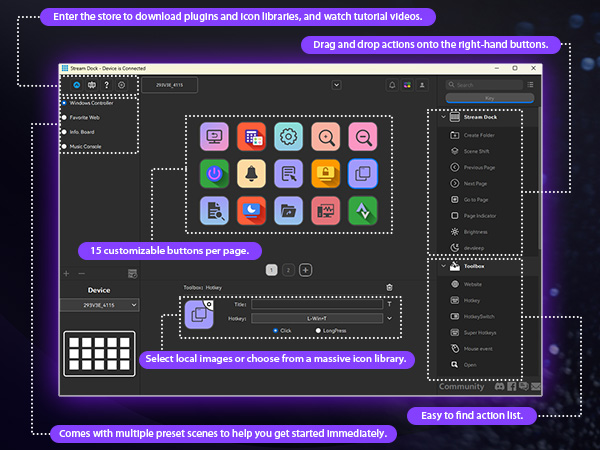Open Discord community icon
The height and width of the screenshot is (450, 600).
(499, 386)
